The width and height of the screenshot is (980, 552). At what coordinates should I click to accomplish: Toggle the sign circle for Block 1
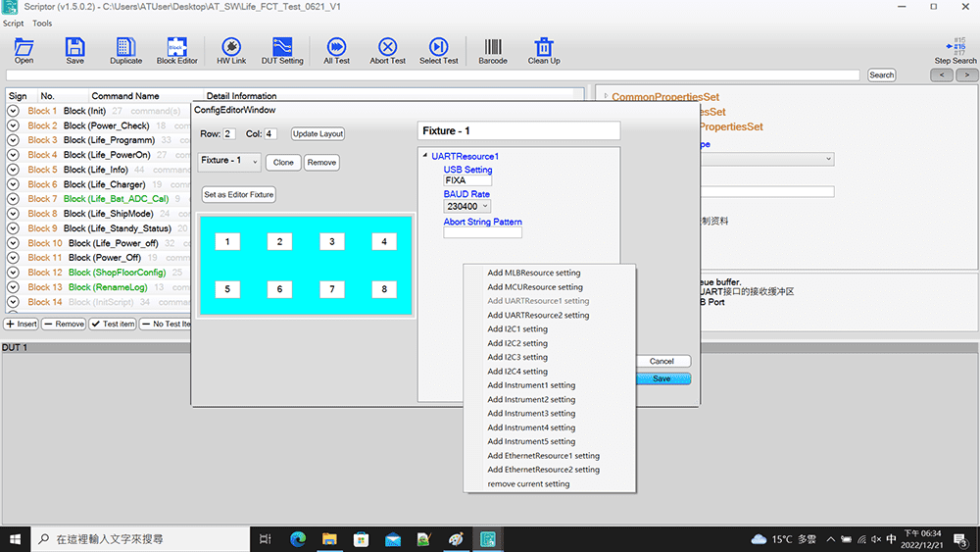click(x=13, y=111)
